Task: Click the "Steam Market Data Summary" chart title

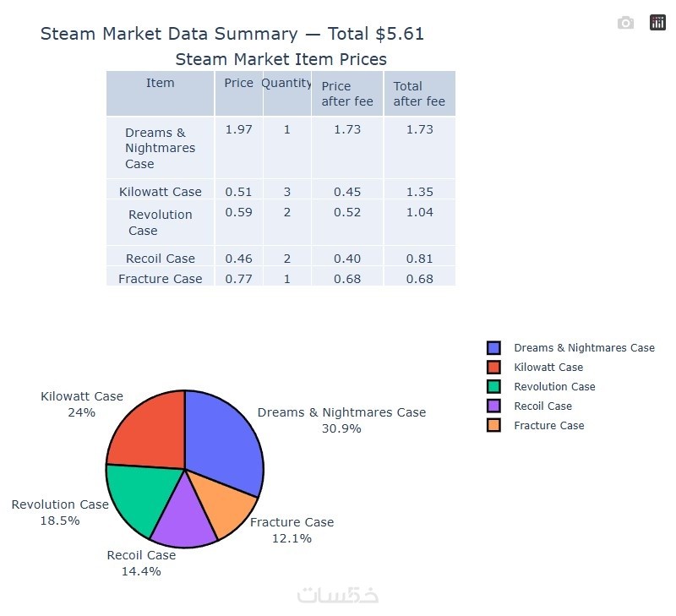Action: click(232, 34)
